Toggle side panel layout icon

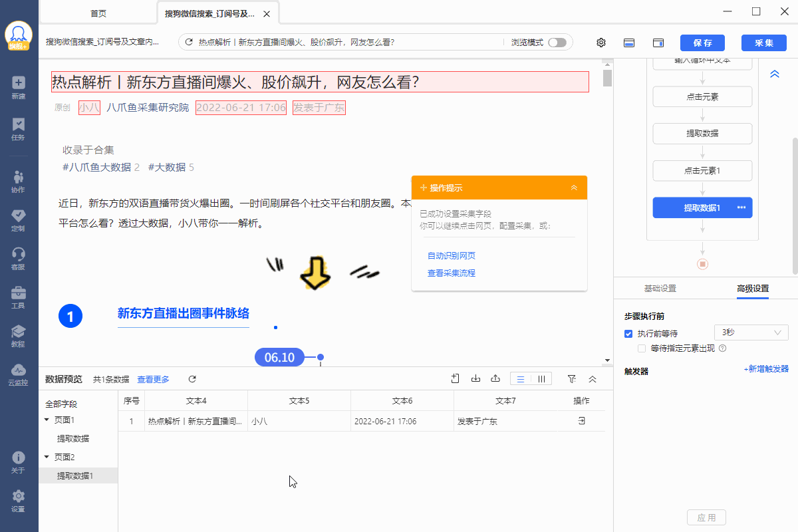(658, 43)
